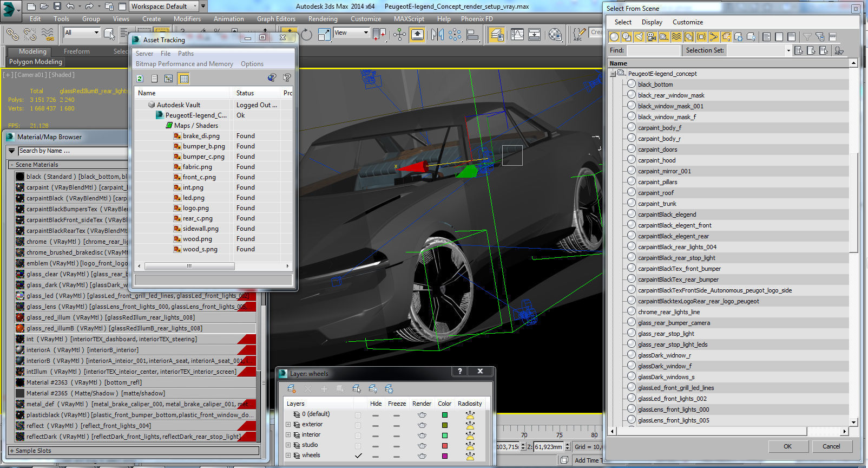Click Save File icon in title bar
The width and height of the screenshot is (868, 468).
57,6
